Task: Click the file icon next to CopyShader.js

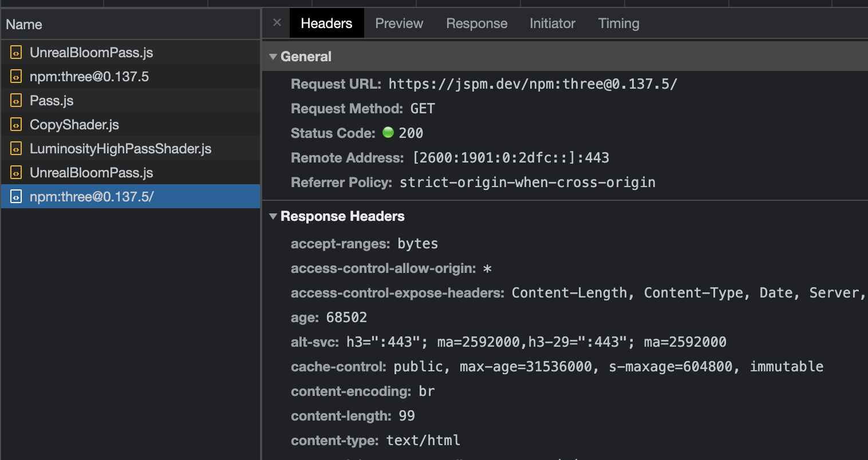Action: 15,124
